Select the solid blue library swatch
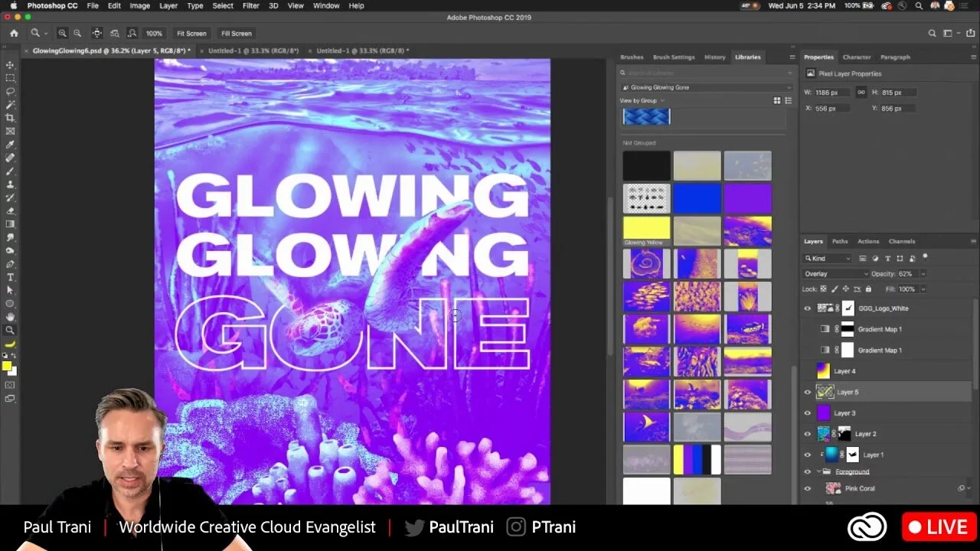This screenshot has height=551, width=980. tap(697, 198)
